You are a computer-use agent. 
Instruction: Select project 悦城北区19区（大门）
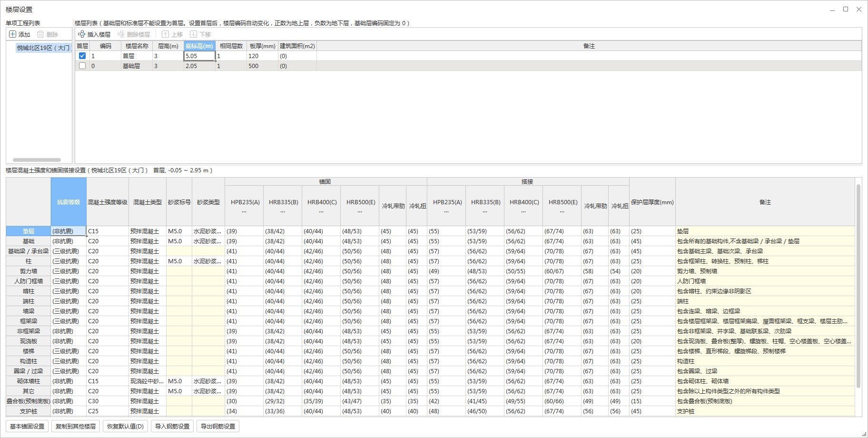coord(43,48)
